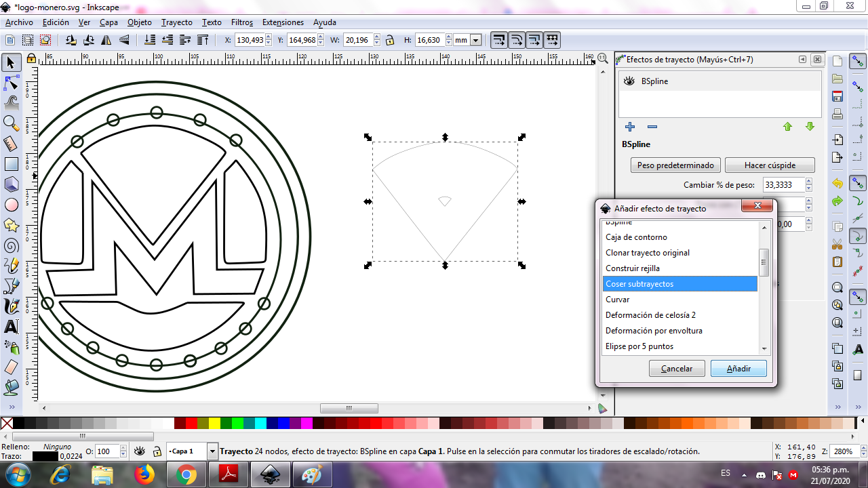The image size is (868, 488).
Task: Pick the Spiral tool
Action: point(11,245)
